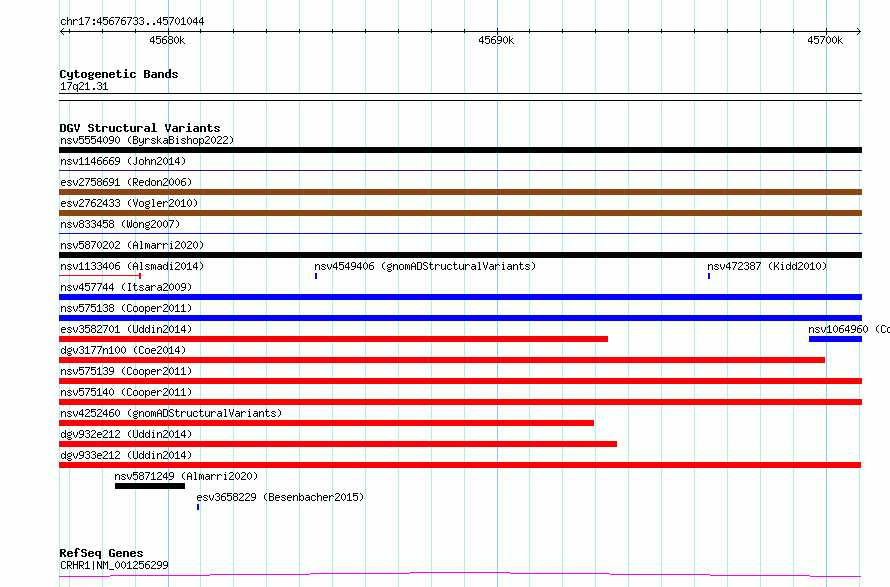
Task: Select red bar under dgv3177n100 Coe2014
Action: (x=442, y=360)
